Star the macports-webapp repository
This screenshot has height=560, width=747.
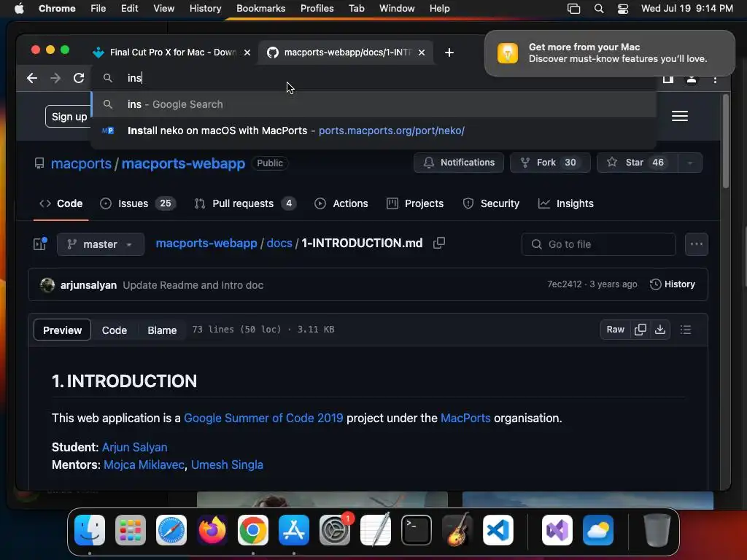pos(638,163)
